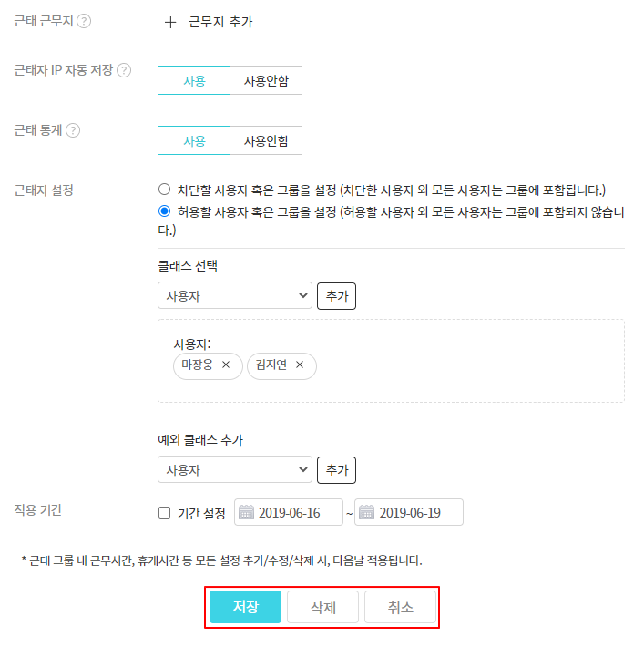Open the calendar icon for end date
644x647 pixels.
(x=366, y=512)
